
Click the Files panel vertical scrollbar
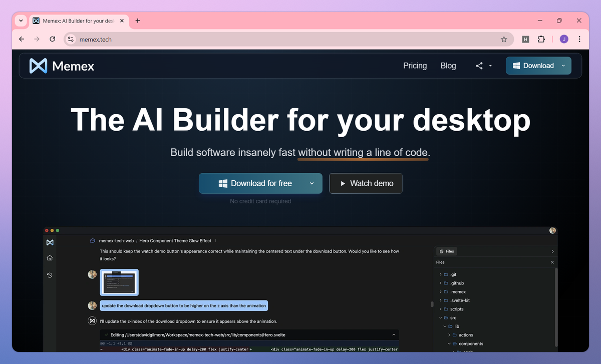tap(555, 306)
